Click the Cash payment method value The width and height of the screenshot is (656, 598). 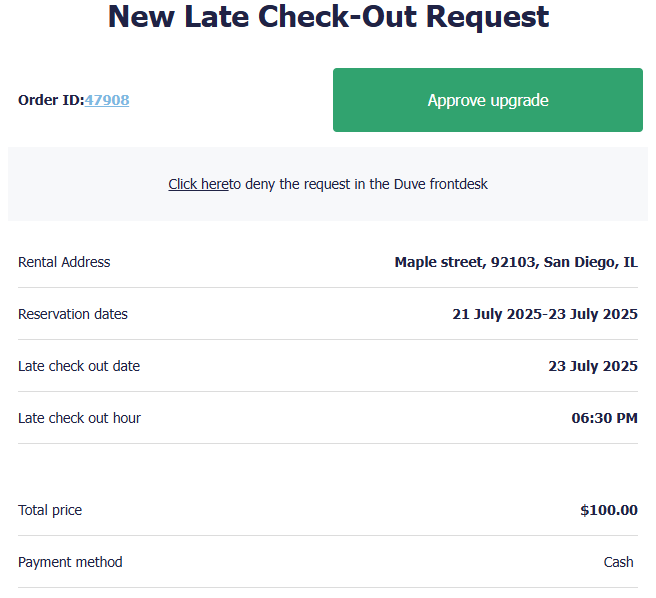[618, 562]
